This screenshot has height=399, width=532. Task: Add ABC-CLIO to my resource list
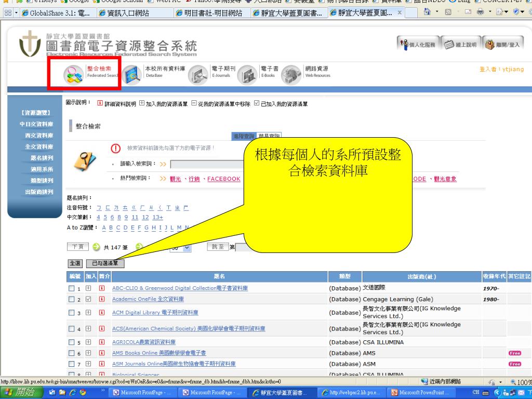88,288
